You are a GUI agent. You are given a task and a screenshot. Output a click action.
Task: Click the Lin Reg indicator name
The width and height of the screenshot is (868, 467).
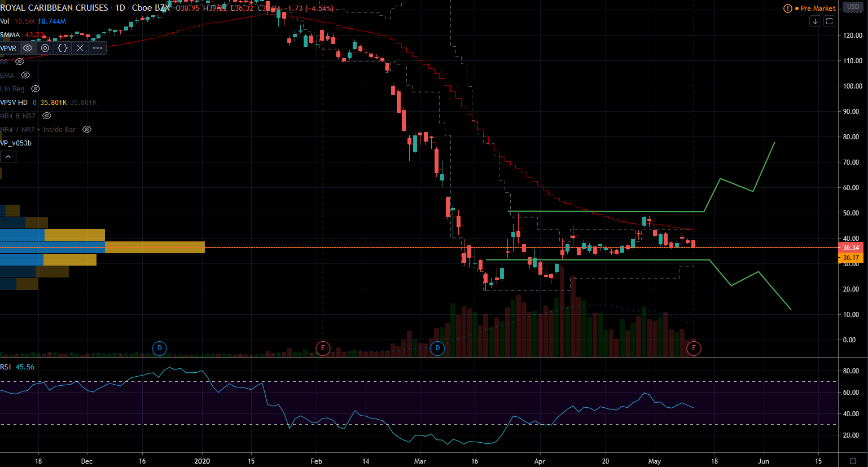12,89
